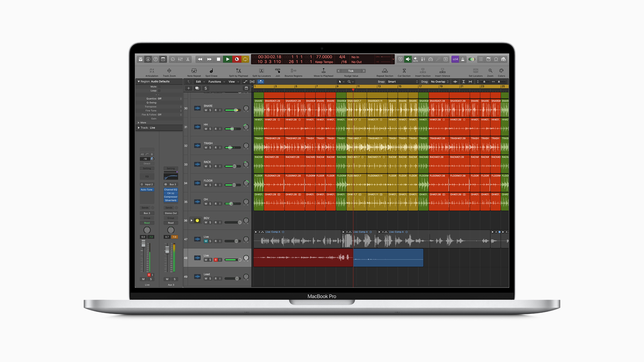Disable record on Live track 48

(216, 260)
